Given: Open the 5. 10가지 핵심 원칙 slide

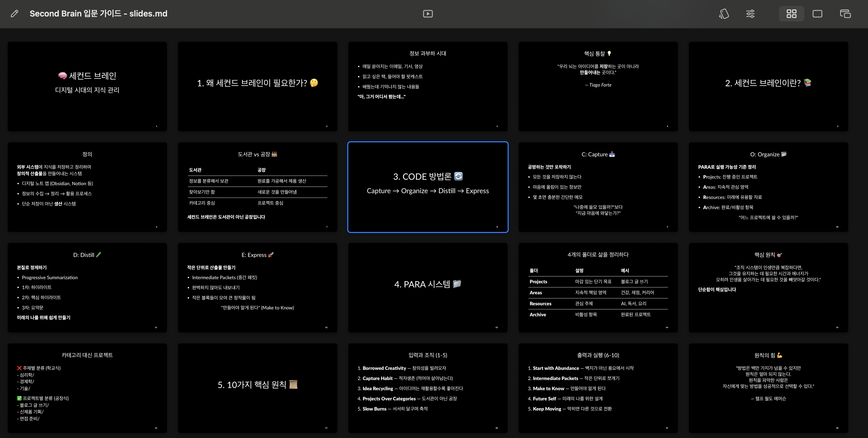Looking at the screenshot, I should (x=257, y=388).
